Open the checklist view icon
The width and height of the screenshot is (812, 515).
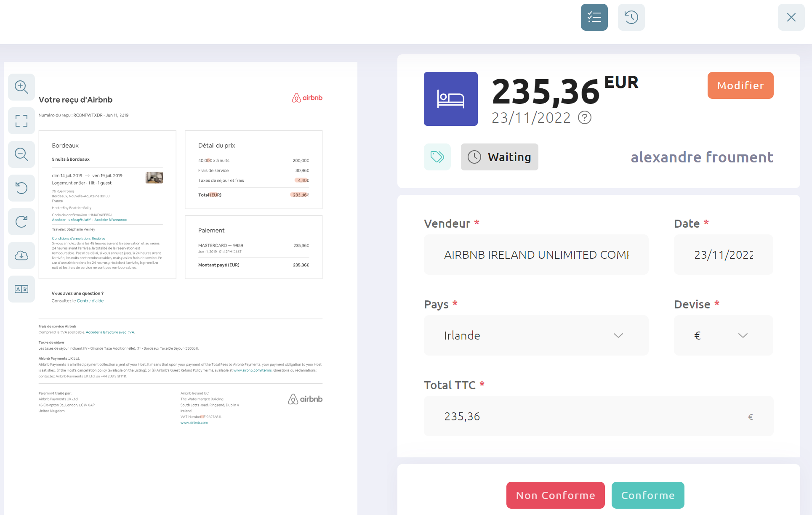(x=594, y=17)
